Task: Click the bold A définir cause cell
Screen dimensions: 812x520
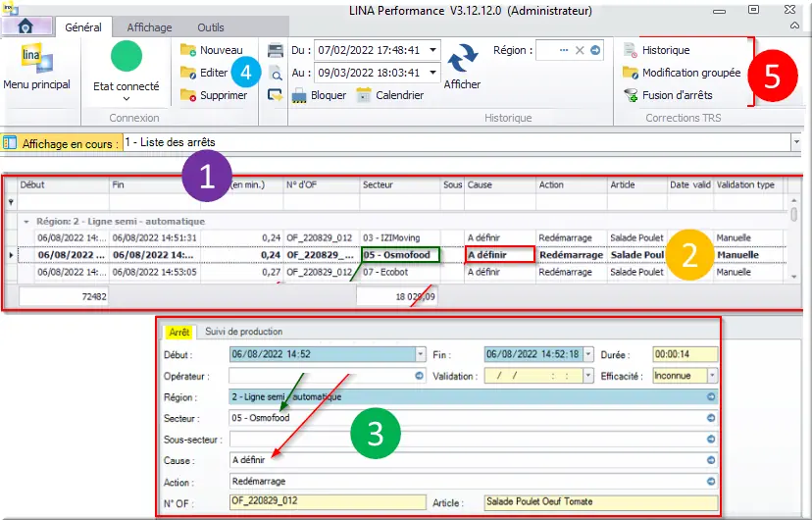Action: [x=500, y=255]
